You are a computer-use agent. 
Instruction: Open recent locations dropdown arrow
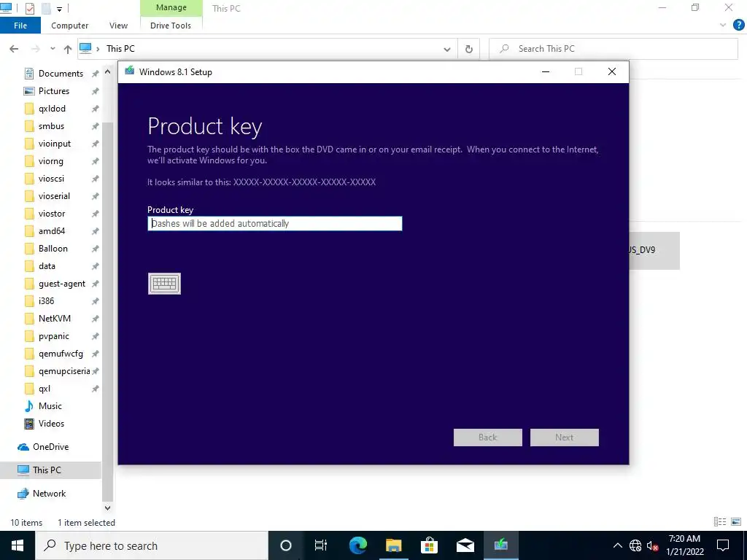pyautogui.click(x=53, y=49)
